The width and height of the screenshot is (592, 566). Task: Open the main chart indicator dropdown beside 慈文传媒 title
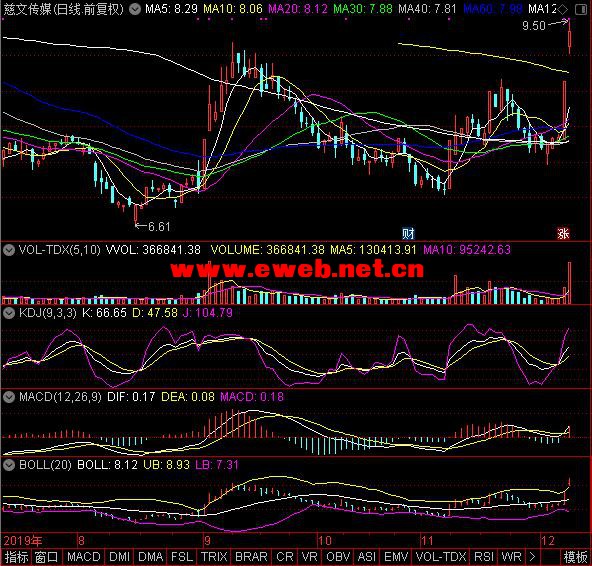pos(134,9)
